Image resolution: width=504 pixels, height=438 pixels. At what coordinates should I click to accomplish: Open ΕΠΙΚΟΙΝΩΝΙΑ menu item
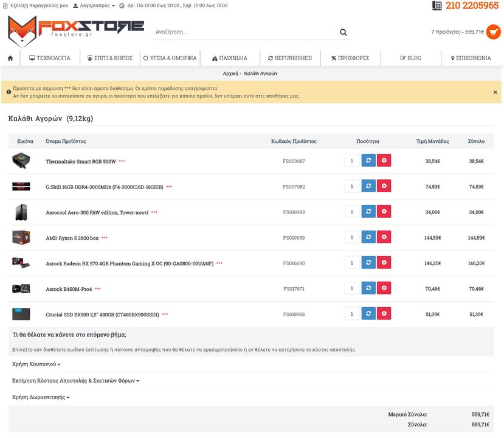(x=471, y=58)
